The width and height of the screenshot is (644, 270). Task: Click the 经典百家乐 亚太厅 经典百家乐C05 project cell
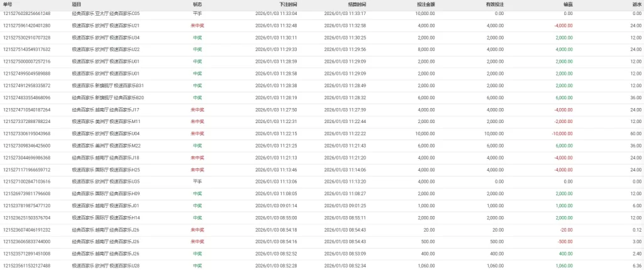[106, 13]
